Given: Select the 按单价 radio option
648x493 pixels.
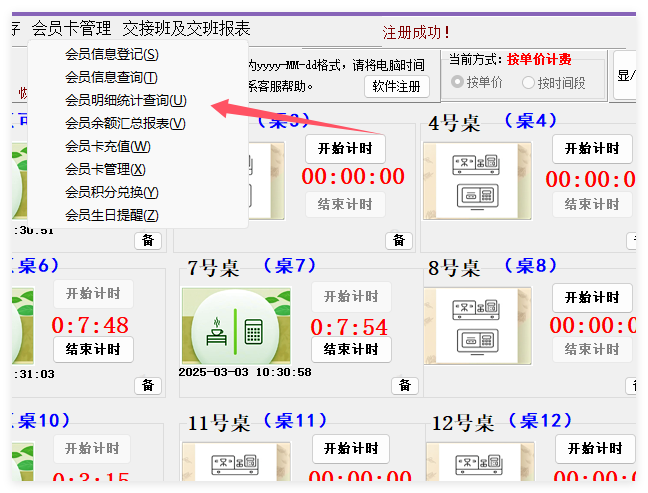Looking at the screenshot, I should (x=477, y=83).
